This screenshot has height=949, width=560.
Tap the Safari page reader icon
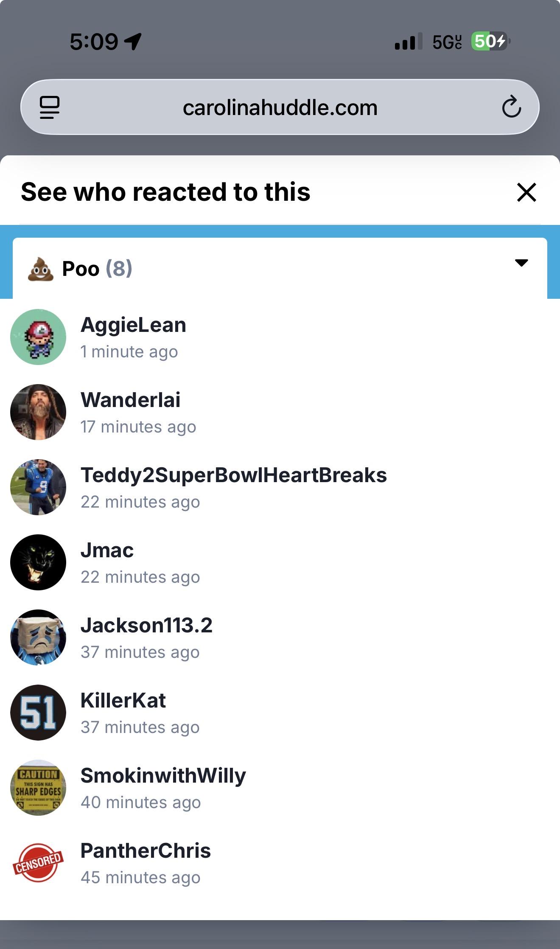click(50, 107)
